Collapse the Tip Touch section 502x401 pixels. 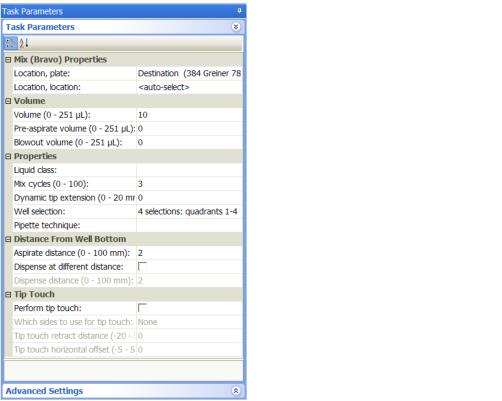coord(8,295)
